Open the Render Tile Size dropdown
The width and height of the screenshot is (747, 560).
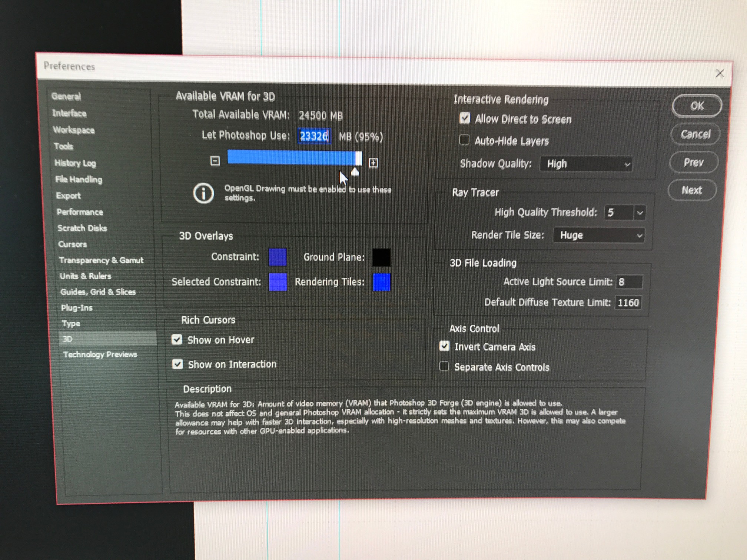[598, 235]
